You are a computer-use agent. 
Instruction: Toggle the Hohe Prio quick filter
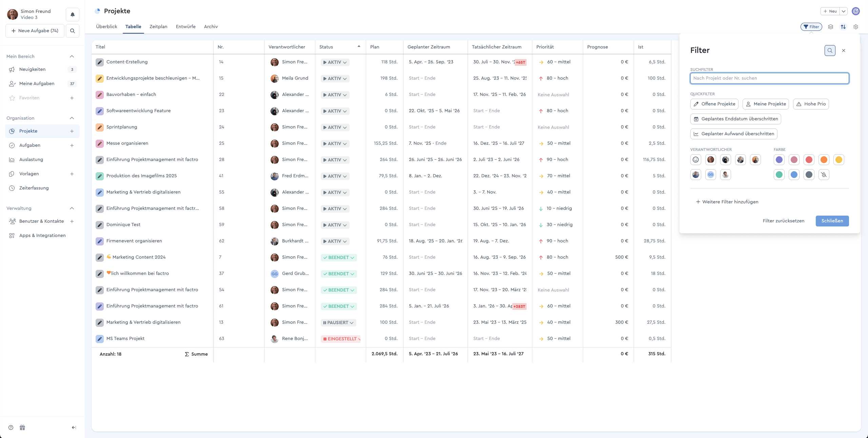click(x=811, y=104)
